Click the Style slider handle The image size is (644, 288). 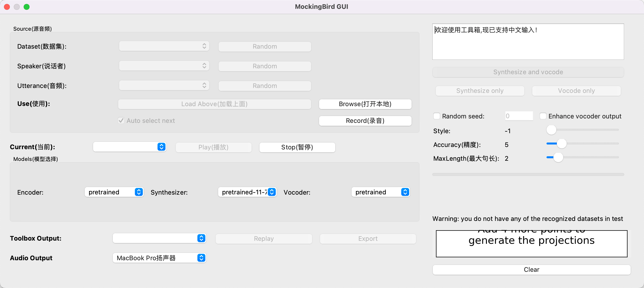point(551,130)
